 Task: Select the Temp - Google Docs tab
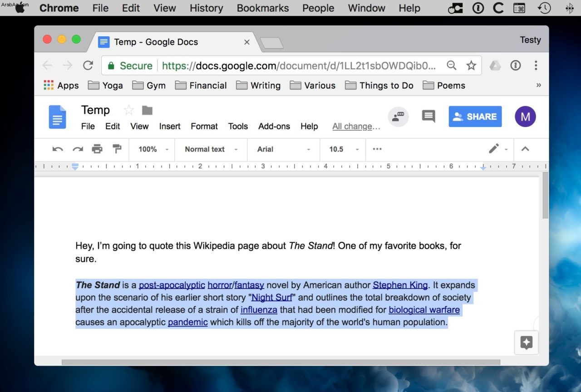[174, 42]
